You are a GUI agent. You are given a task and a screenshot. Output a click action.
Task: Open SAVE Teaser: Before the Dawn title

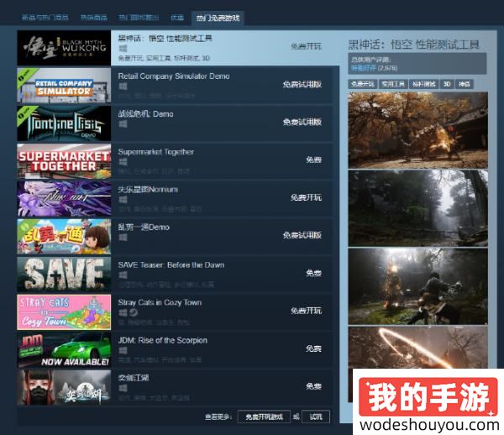pos(171,265)
